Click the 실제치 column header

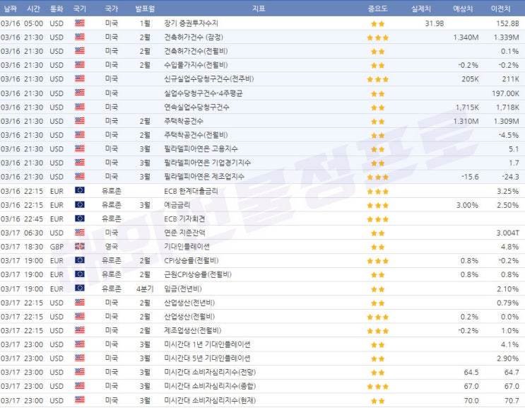pos(421,8)
